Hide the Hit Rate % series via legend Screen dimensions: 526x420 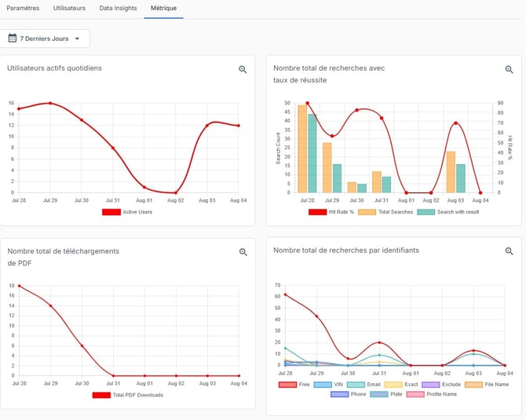(x=331, y=212)
